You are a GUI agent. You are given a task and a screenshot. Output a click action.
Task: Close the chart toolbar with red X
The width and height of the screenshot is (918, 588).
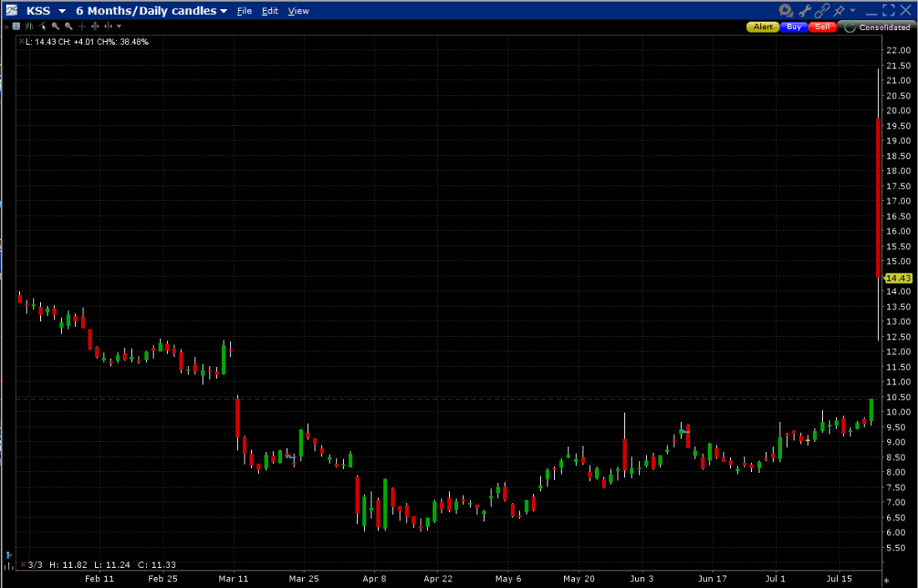click(7, 27)
